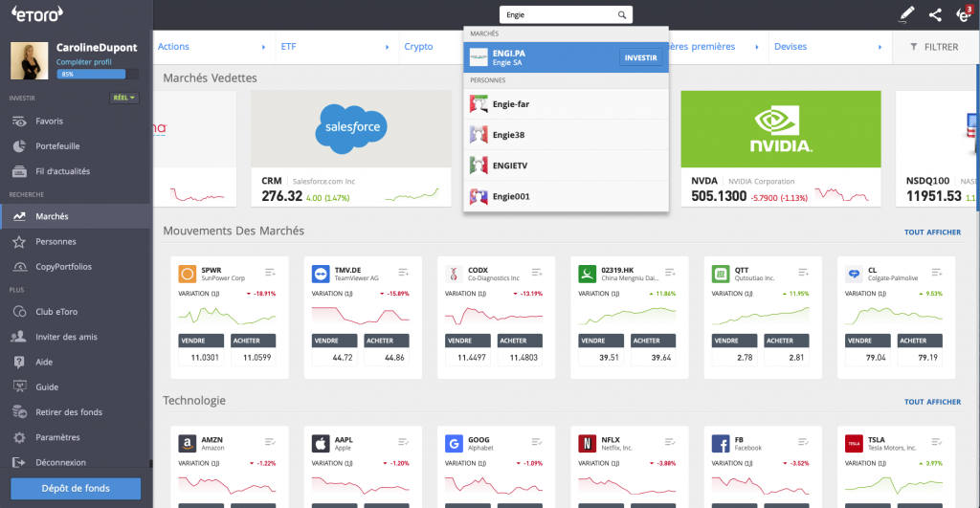980x508 pixels.
Task: Open the RÉEL account mode dropdown
Action: point(124,98)
